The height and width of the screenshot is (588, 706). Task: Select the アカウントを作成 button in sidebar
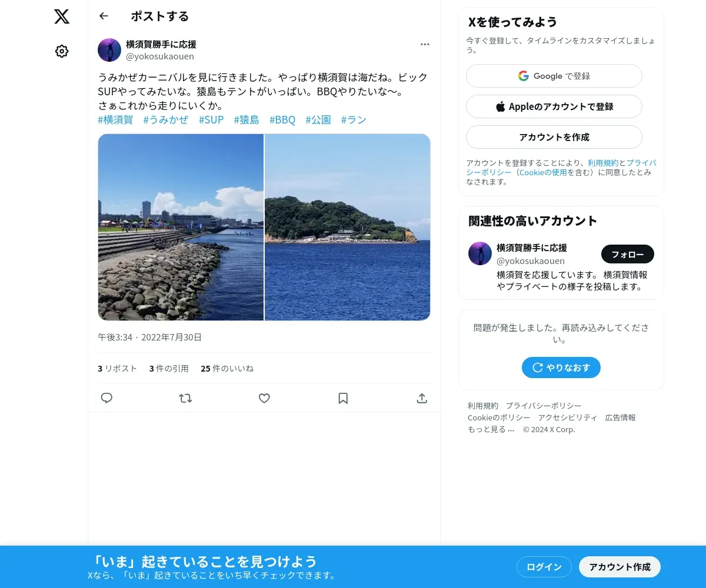coord(554,137)
